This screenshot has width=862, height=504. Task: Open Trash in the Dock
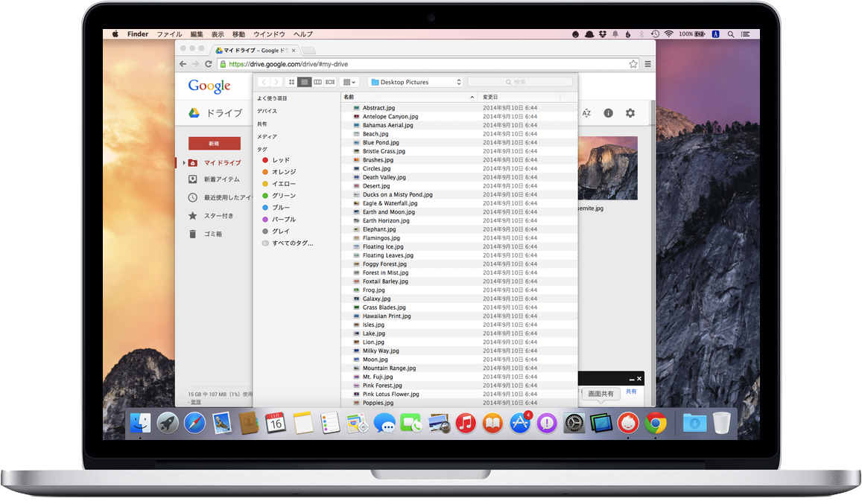point(721,423)
